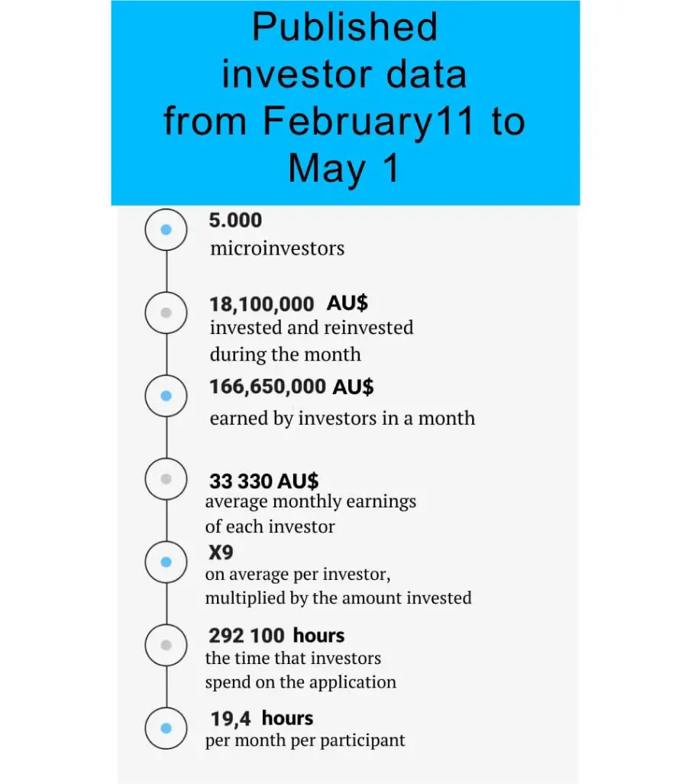Click 'per month per participant' text

coord(305,740)
